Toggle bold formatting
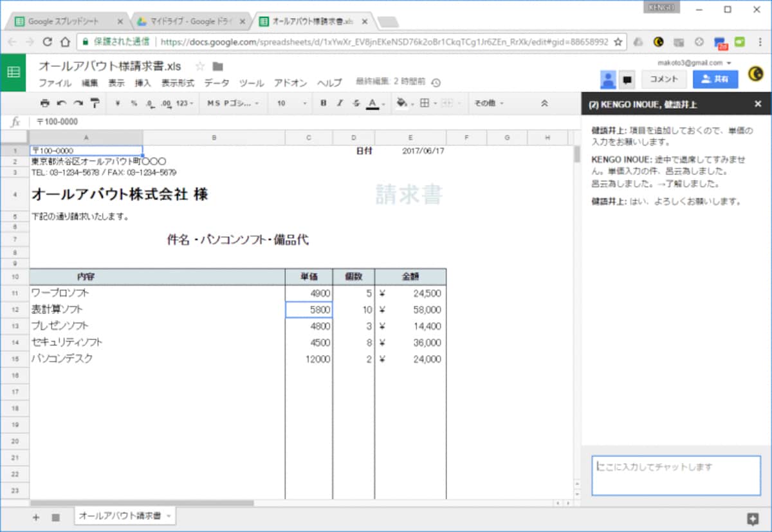This screenshot has height=532, width=772. [x=323, y=103]
